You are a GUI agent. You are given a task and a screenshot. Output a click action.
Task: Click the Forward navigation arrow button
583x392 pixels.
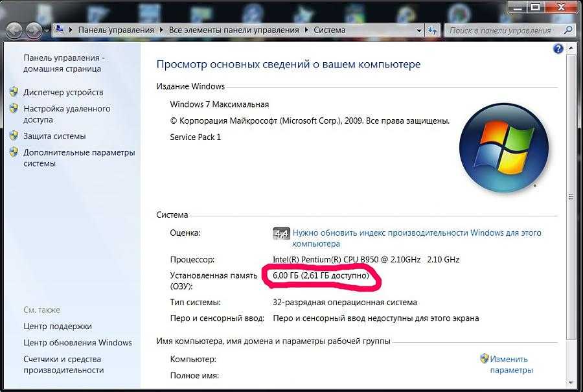[34, 30]
